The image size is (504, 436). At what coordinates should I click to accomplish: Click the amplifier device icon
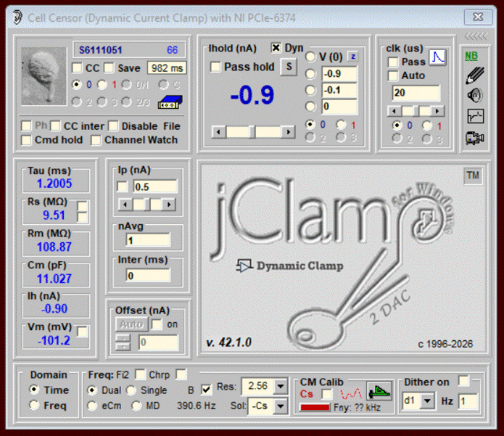170,101
